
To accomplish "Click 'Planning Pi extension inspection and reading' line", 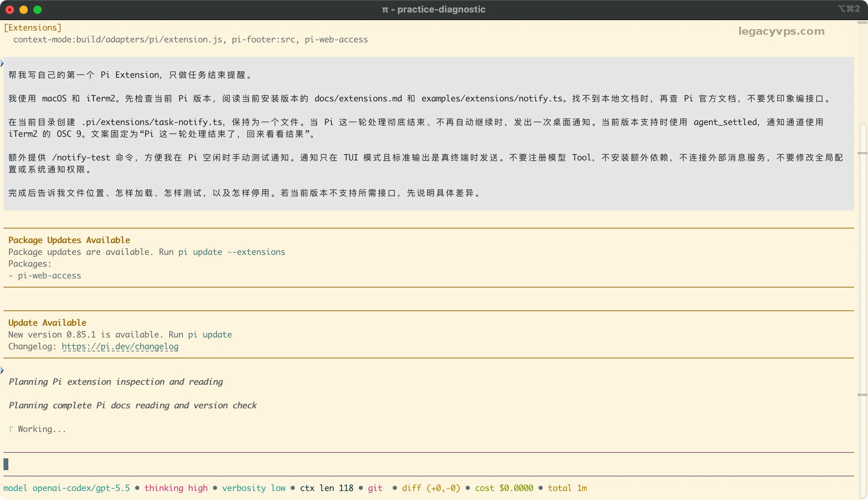I will pos(116,382).
